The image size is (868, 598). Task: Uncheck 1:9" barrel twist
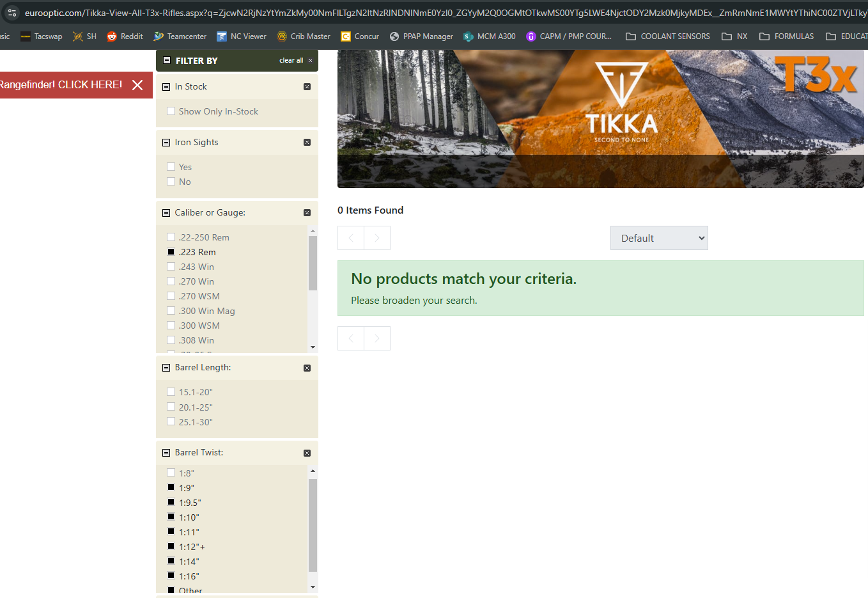click(x=171, y=487)
